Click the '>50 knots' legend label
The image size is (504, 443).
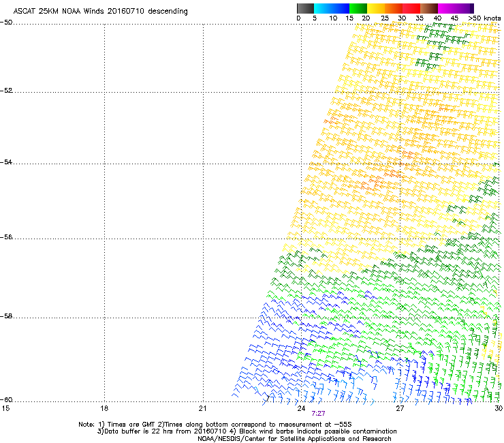tap(484, 18)
